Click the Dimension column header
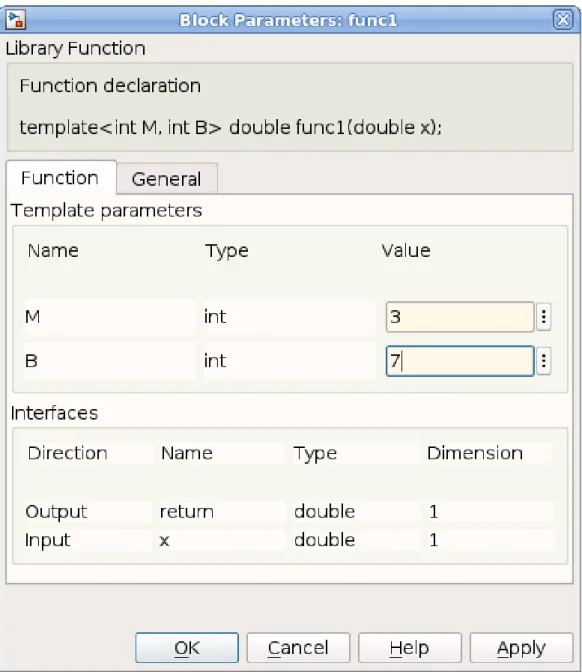Screen dimensions: 582x672 tap(475, 453)
